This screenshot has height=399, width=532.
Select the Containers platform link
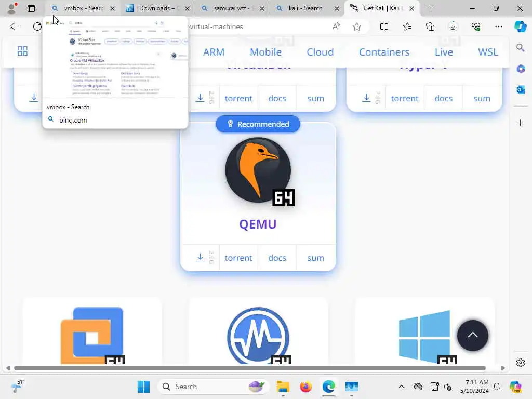click(x=384, y=52)
